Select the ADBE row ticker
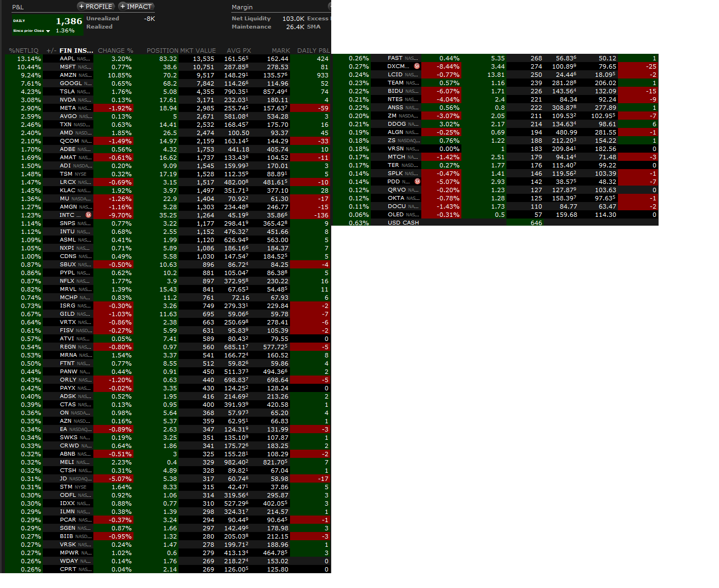 [68, 149]
